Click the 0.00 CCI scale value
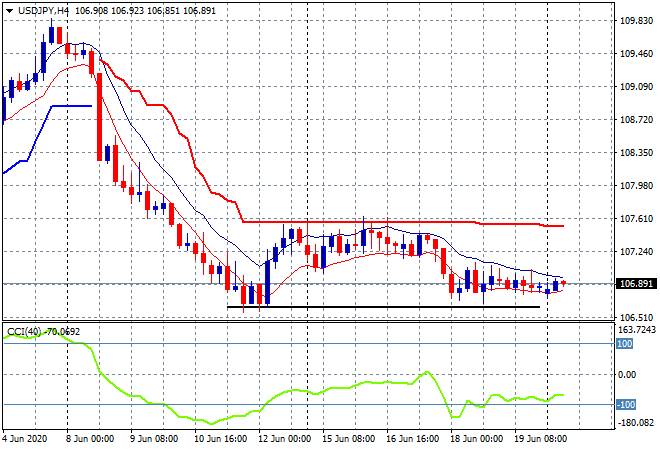 [x=627, y=375]
